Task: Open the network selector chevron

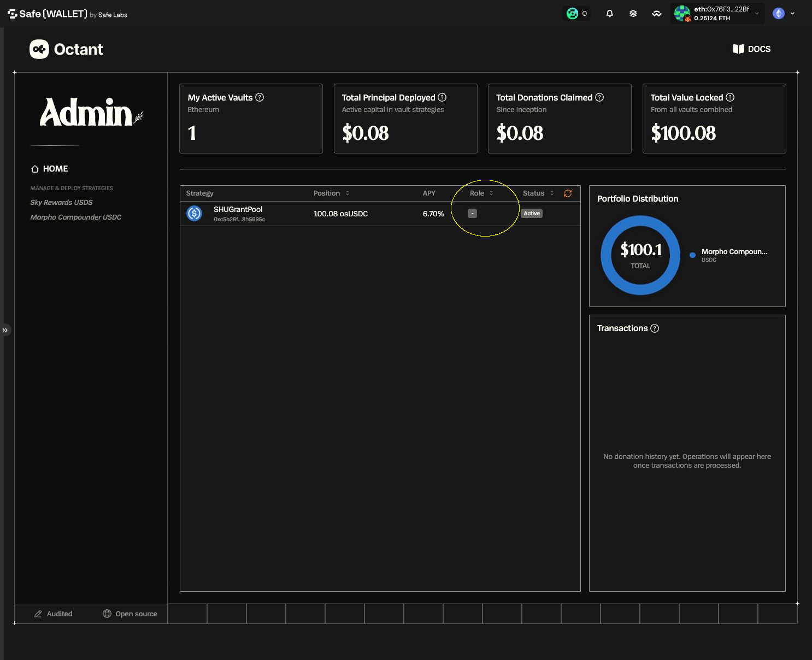Action: [792, 14]
